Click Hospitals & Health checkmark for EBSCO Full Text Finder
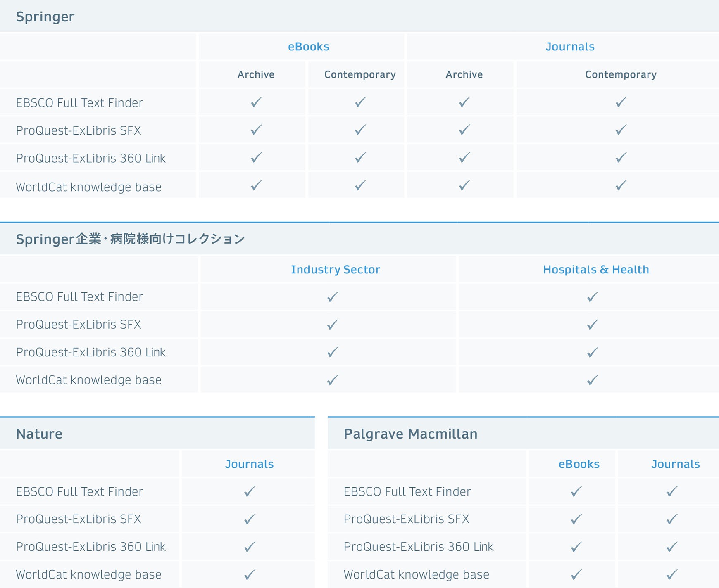The width and height of the screenshot is (719, 588). (x=593, y=297)
